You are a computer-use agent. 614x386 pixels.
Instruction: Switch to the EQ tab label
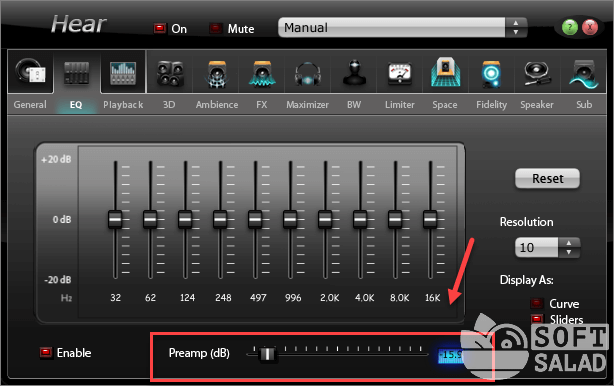tap(76, 105)
